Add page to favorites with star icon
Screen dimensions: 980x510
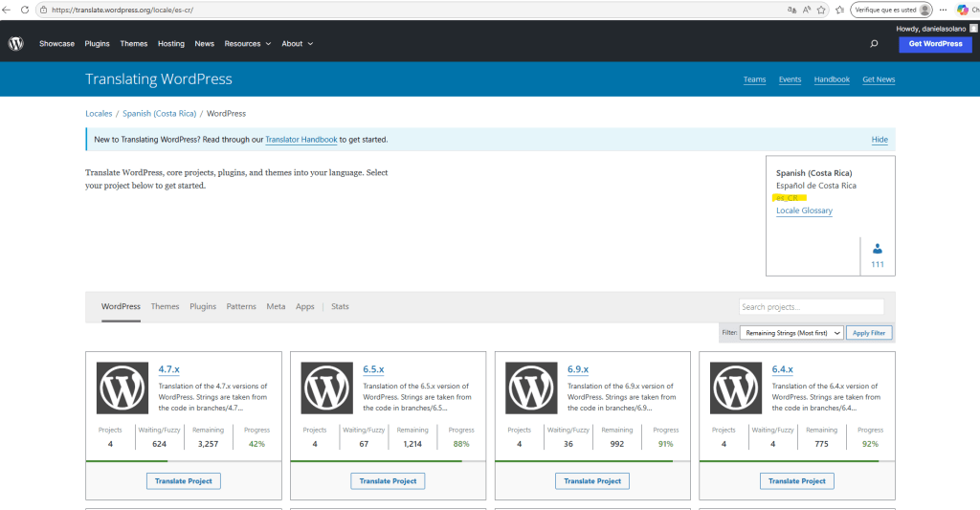822,10
